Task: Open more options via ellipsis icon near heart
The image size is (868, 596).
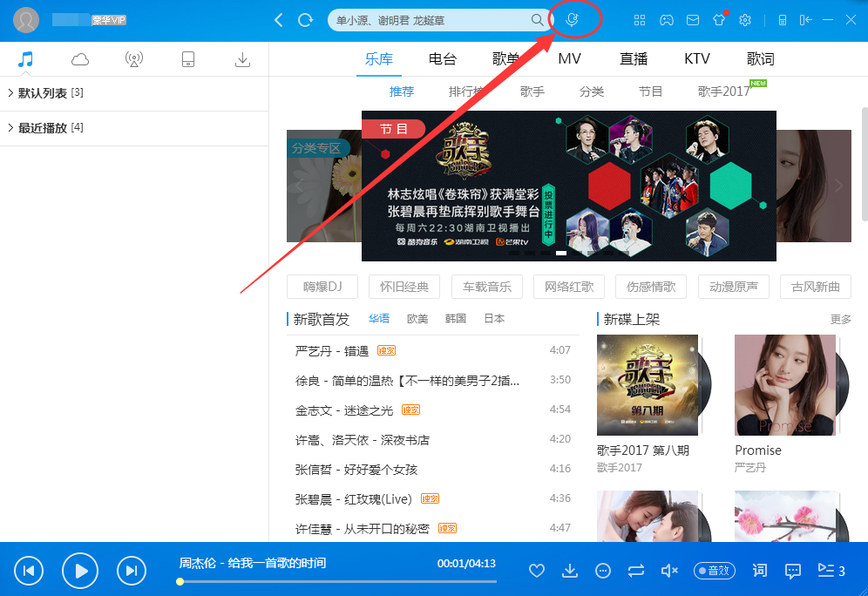Action: (x=602, y=571)
